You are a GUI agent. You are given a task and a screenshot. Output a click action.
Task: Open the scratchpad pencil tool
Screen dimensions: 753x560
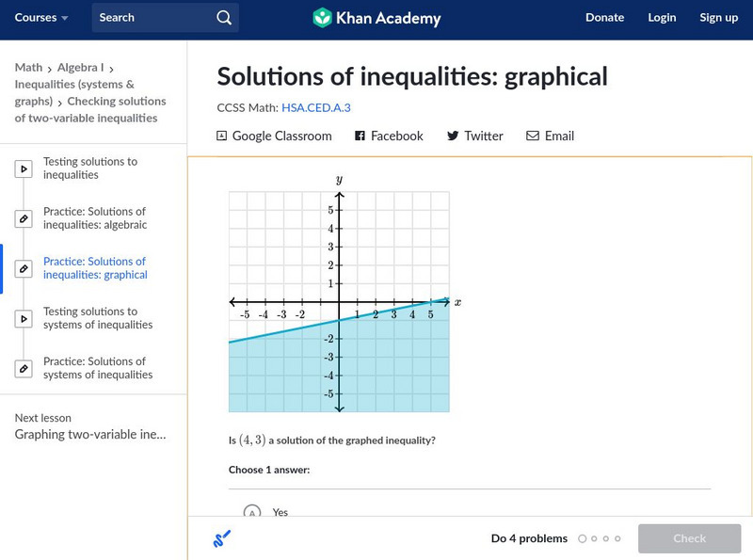pyautogui.click(x=222, y=538)
